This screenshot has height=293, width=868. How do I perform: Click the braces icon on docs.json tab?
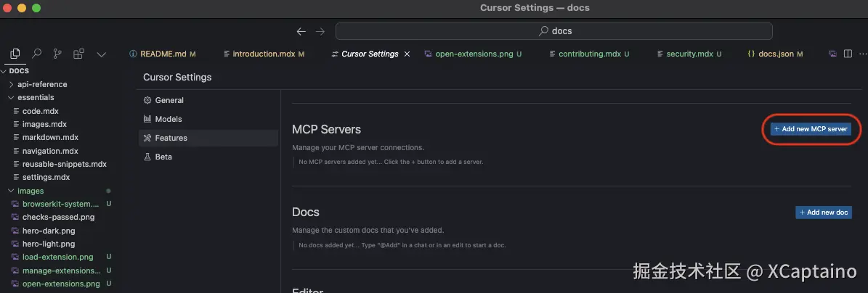(x=751, y=54)
